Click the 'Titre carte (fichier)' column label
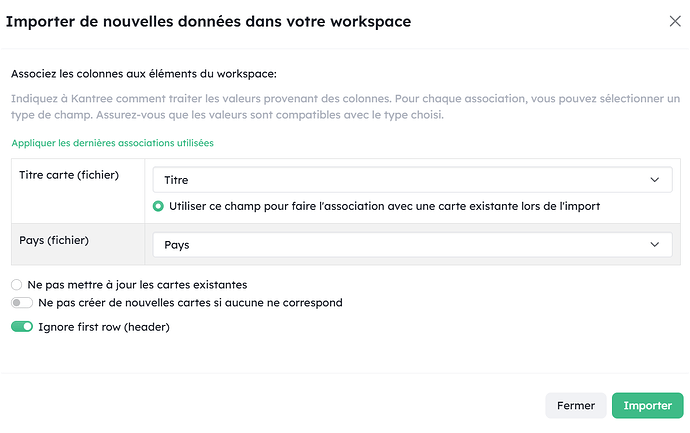 click(x=69, y=175)
